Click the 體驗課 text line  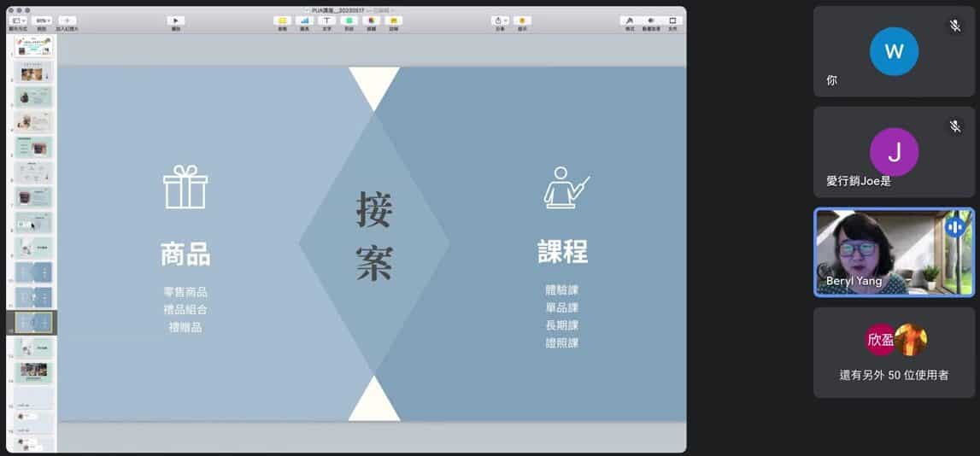point(562,289)
